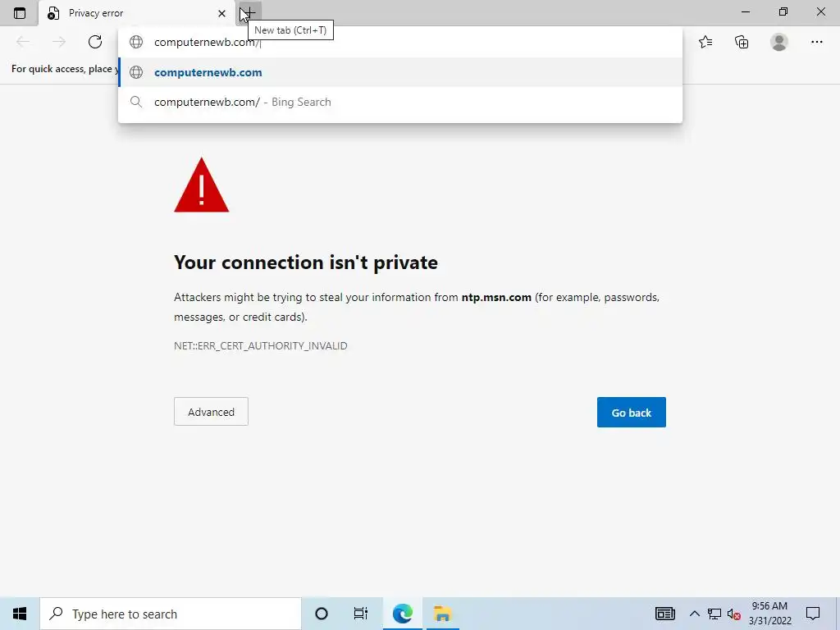Click the NET::ERR_CERT_AUTHORITY_INVALID error code
Image resolution: width=840 pixels, height=630 pixels.
pyautogui.click(x=260, y=345)
